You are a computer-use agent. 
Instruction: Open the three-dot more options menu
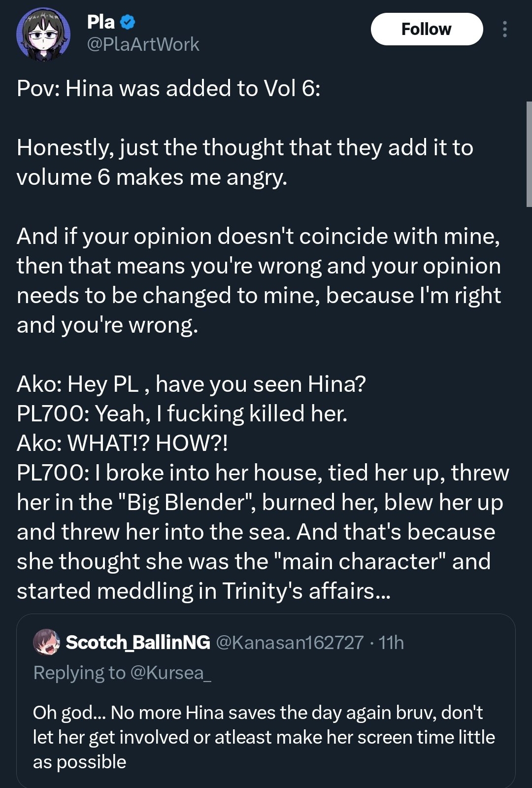504,29
